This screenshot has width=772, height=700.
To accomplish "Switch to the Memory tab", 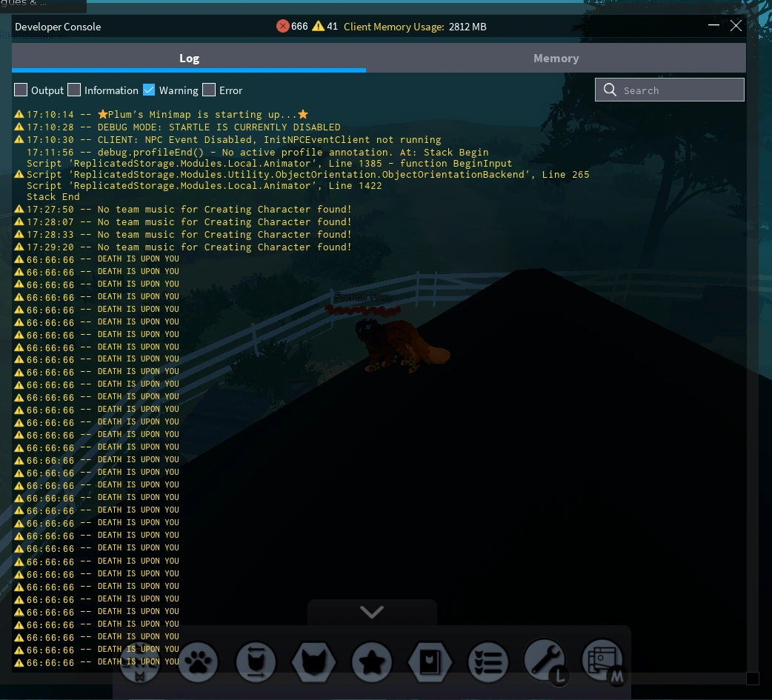I will [x=556, y=58].
